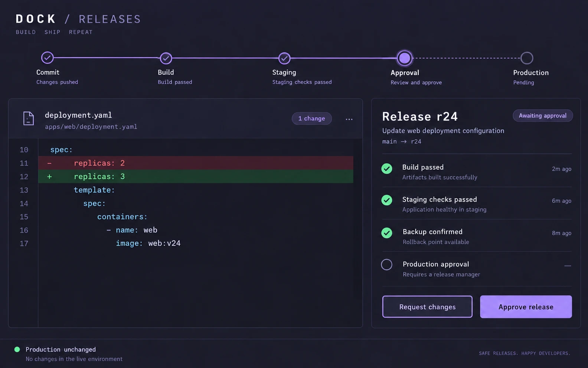The image size is (588, 368).
Task: Click the Request changes button
Action: point(427,307)
